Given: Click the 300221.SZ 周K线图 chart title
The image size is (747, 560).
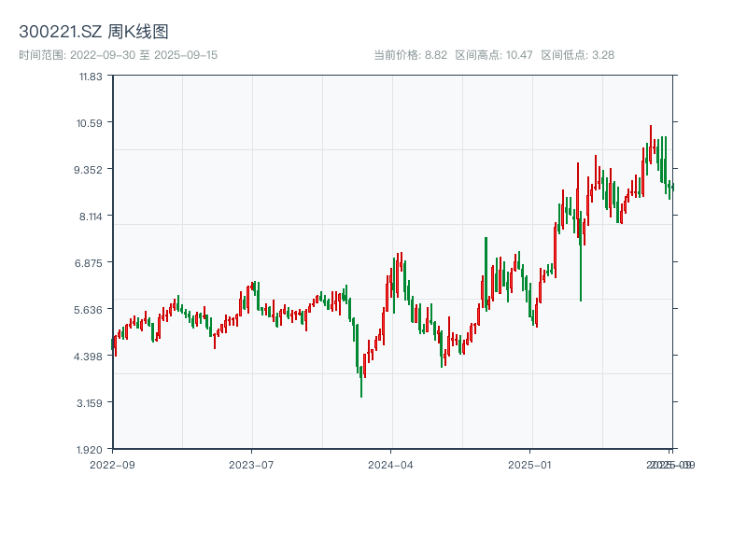Looking at the screenshot, I should pos(93,33).
